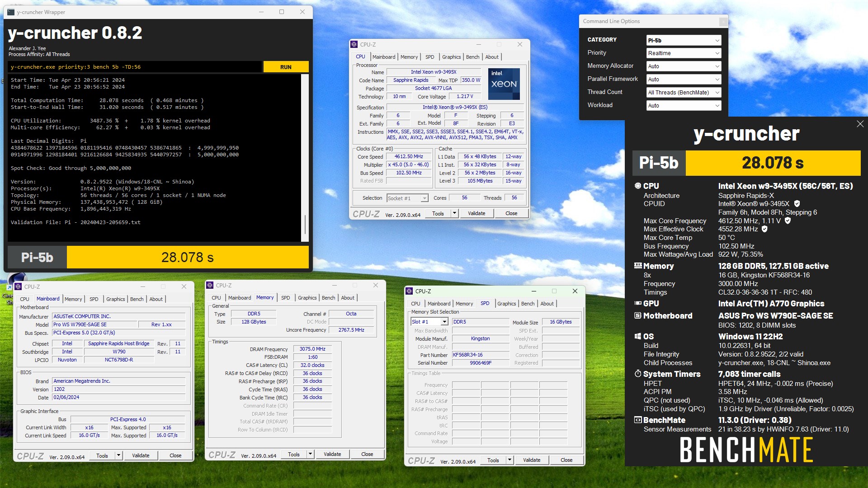Close the BenchMate result panel with X
Screen dimensions: 868x488
pyautogui.click(x=860, y=124)
